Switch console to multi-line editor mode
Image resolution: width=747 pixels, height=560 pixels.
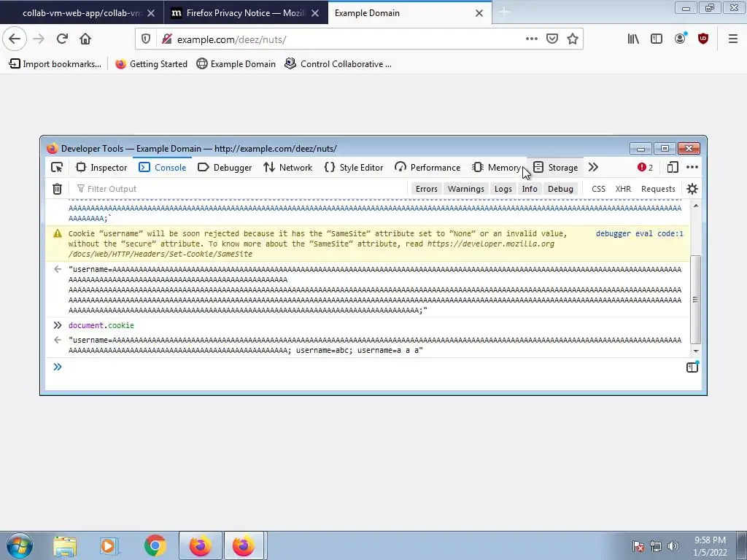tap(692, 367)
